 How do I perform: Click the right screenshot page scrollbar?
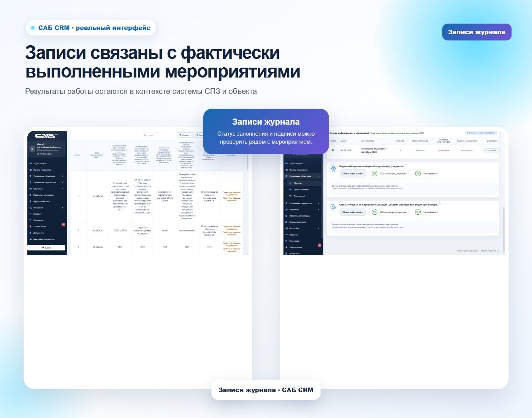(504, 230)
